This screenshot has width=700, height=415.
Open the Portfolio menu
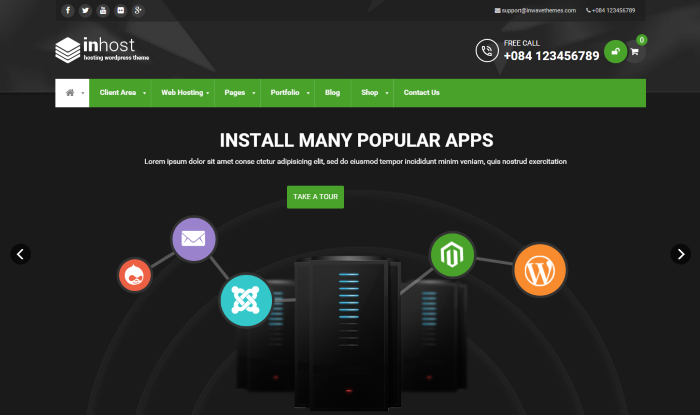(x=285, y=92)
